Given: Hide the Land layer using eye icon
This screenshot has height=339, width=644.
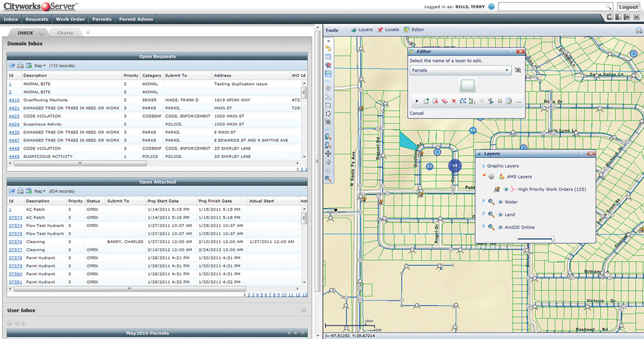Looking at the screenshot, I should (500, 215).
